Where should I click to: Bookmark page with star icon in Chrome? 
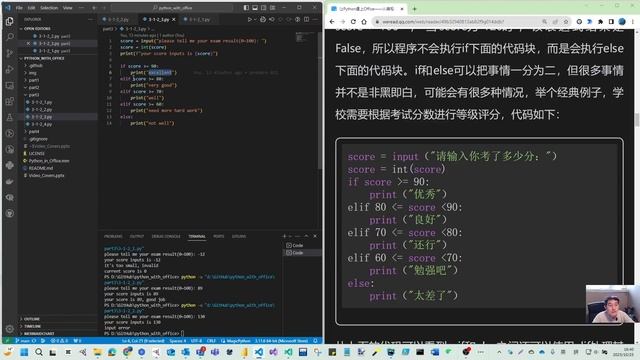(566, 22)
